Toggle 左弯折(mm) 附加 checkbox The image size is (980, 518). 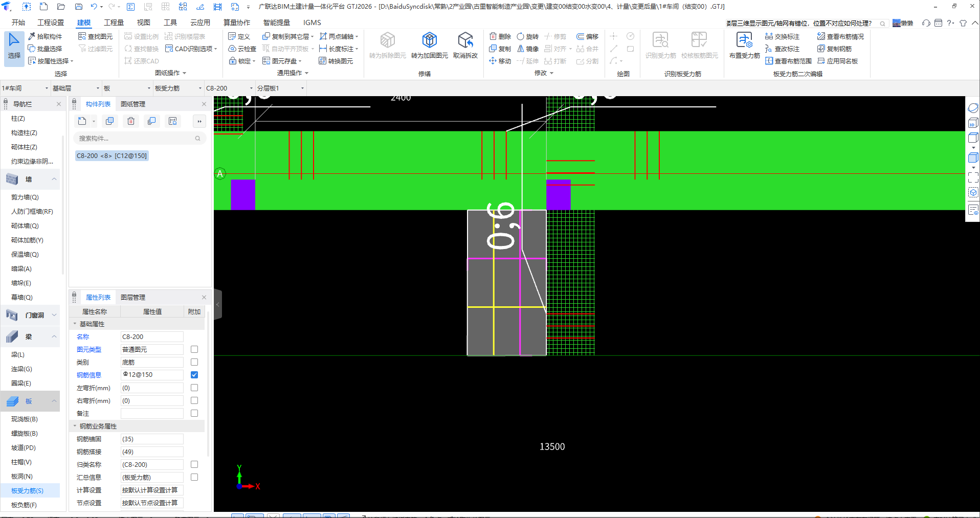pyautogui.click(x=194, y=388)
